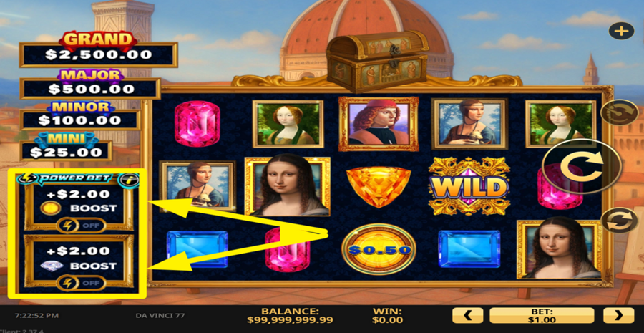Click the MAJOR $500.00 jackpot display

click(x=90, y=85)
